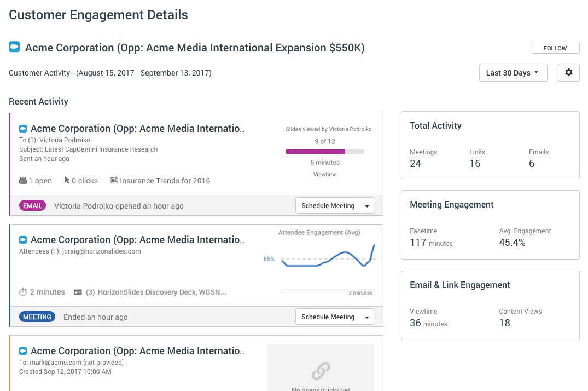Click the Salesforce icon in the mark@acme.com card
The image size is (588, 391).
pos(23,351)
